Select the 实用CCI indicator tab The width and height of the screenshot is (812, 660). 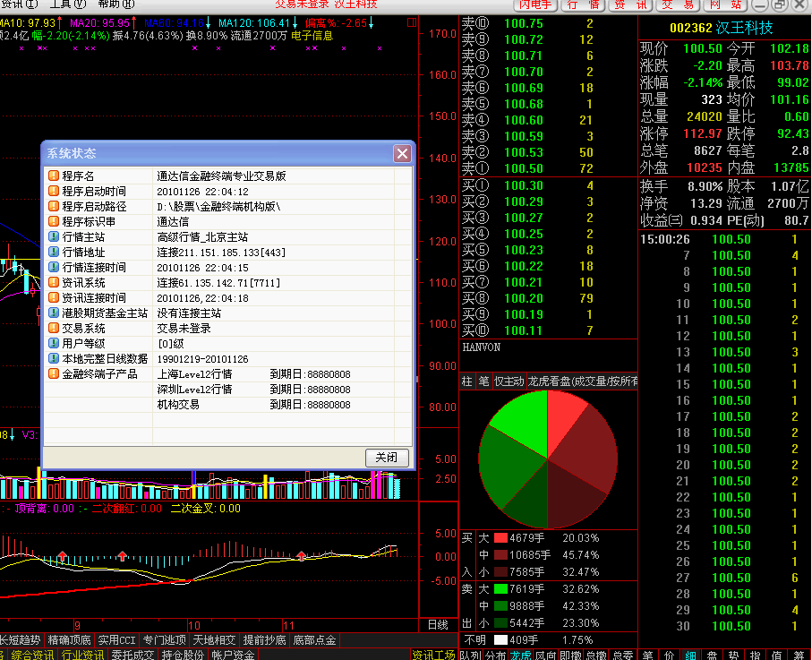click(x=117, y=640)
